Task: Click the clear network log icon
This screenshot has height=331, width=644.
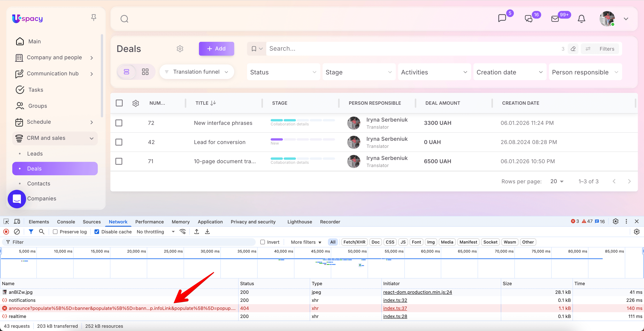Action: pyautogui.click(x=17, y=232)
